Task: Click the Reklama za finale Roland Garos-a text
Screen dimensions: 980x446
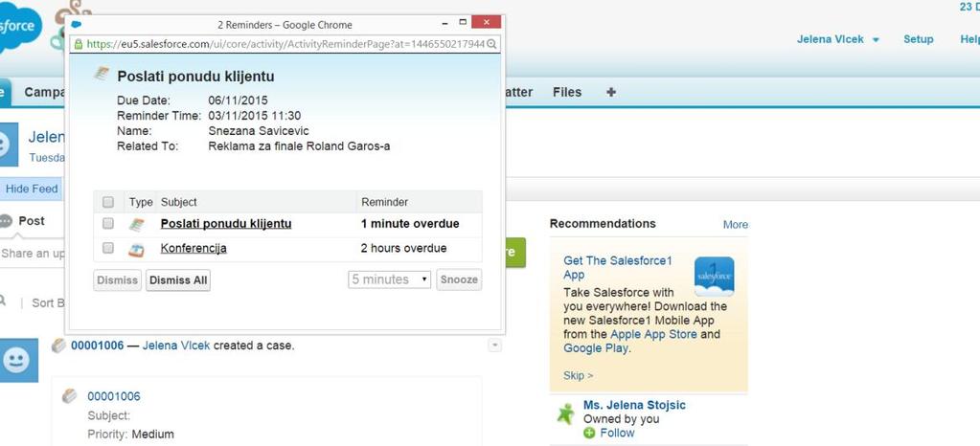Action: click(x=299, y=146)
